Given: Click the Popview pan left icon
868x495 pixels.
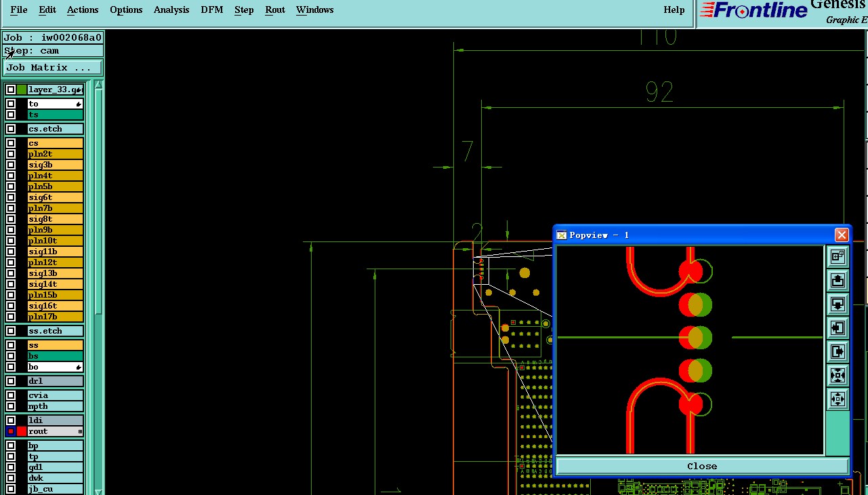Looking at the screenshot, I should pos(838,328).
